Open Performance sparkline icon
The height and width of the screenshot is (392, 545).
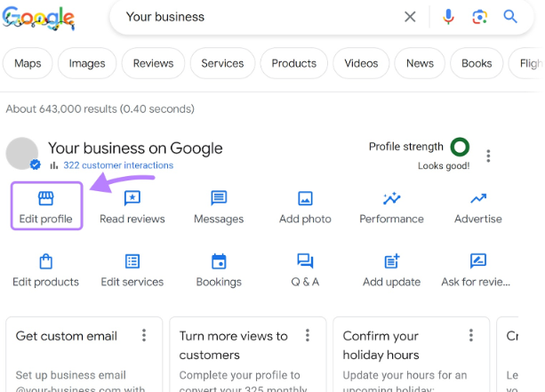pyautogui.click(x=392, y=198)
